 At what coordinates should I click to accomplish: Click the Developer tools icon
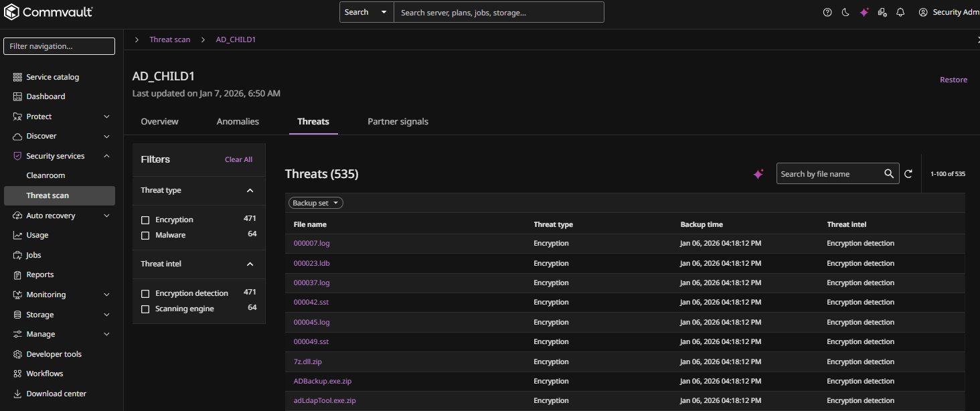[17, 354]
